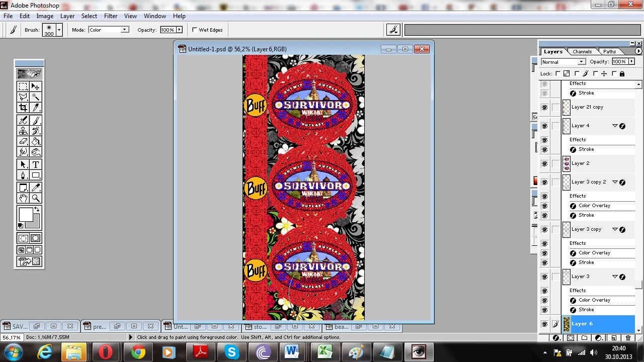Viewport: 644px width, 362px height.
Task: Select the Move tool
Action: [x=36, y=86]
